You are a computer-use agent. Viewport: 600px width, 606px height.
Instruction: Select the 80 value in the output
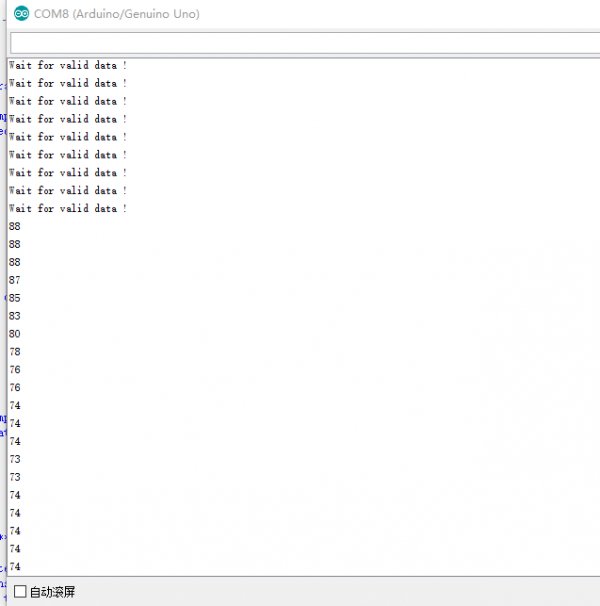[14, 334]
